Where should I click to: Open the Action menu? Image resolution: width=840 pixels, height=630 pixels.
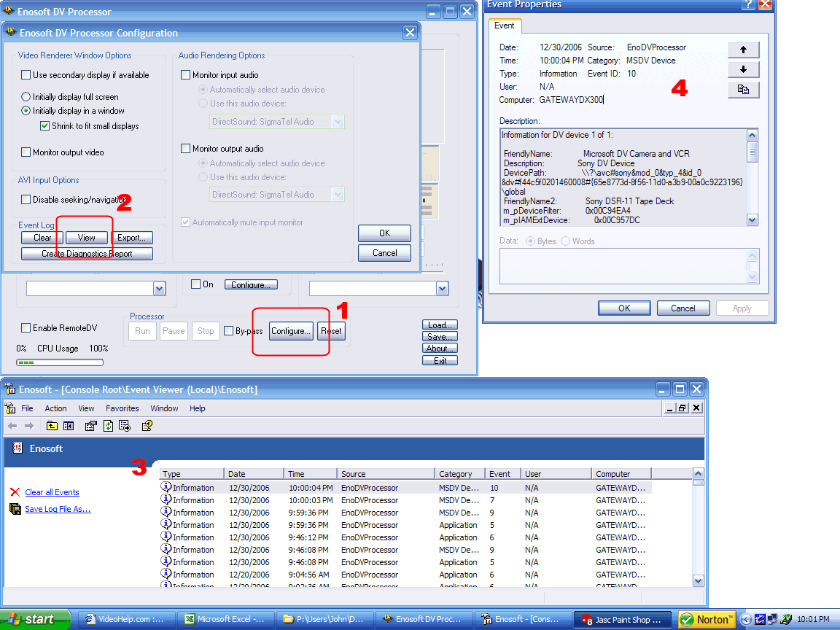click(55, 408)
